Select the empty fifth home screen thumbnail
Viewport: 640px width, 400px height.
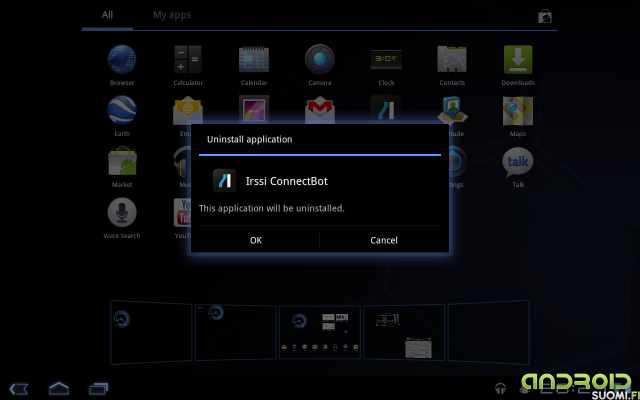point(489,332)
